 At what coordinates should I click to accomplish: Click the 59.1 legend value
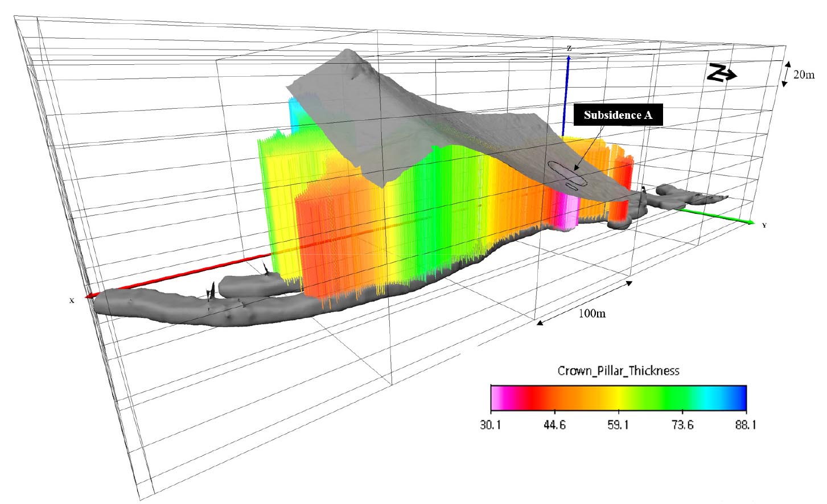[618, 425]
